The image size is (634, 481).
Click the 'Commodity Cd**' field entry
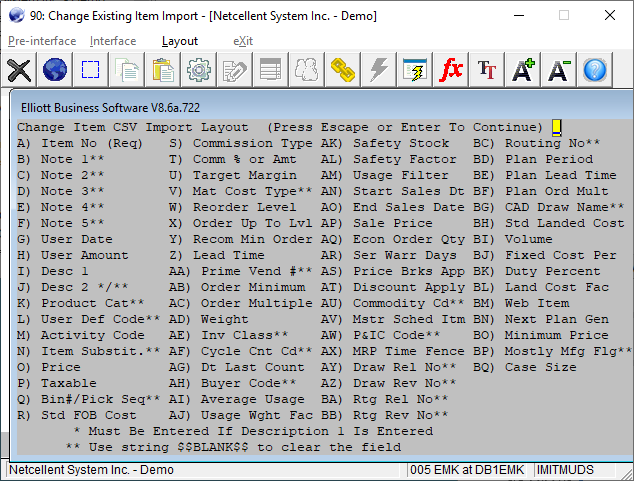[393, 304]
